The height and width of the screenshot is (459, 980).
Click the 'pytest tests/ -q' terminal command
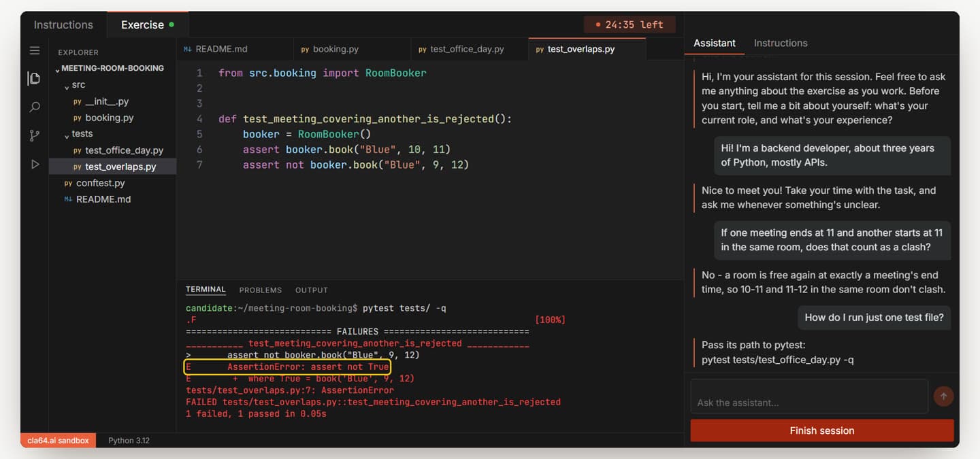pos(404,308)
